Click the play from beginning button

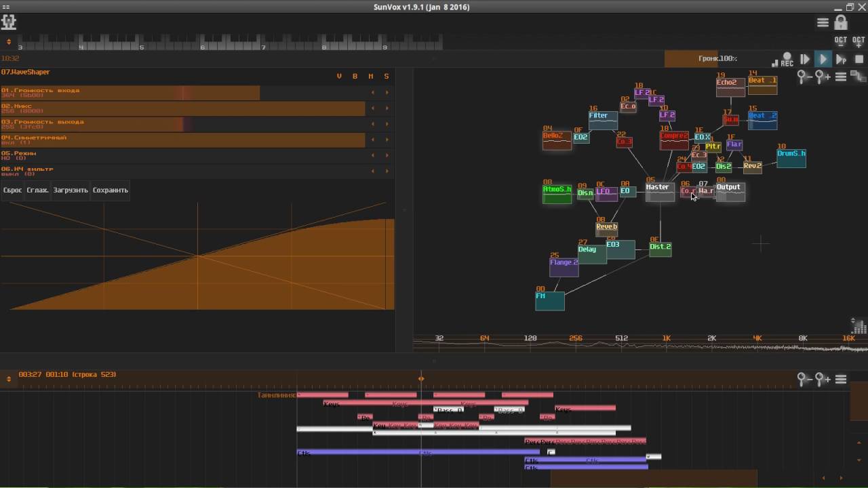(805, 60)
